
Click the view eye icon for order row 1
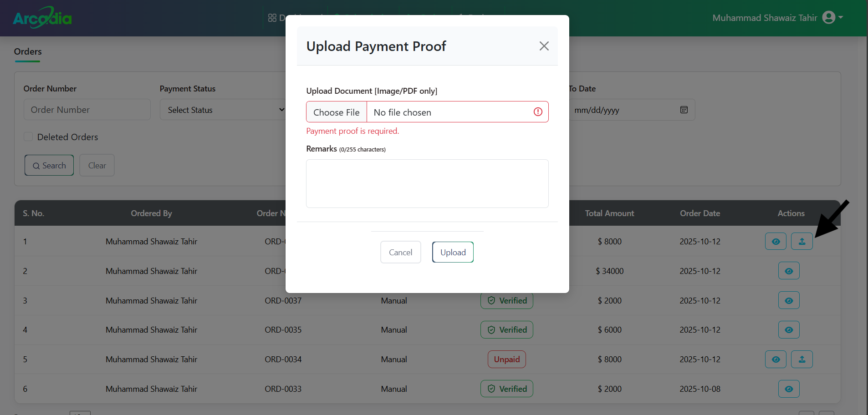[776, 241]
